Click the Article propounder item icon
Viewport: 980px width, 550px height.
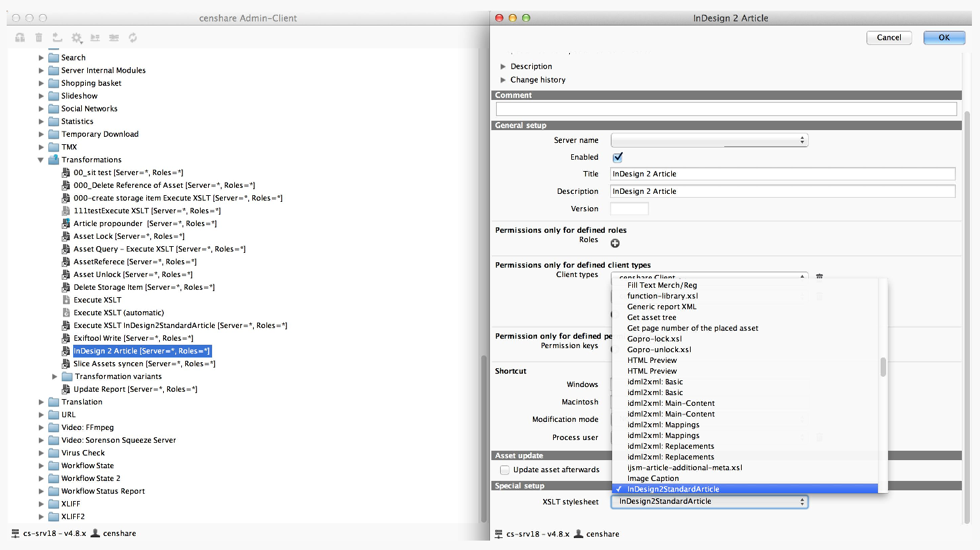click(x=66, y=223)
